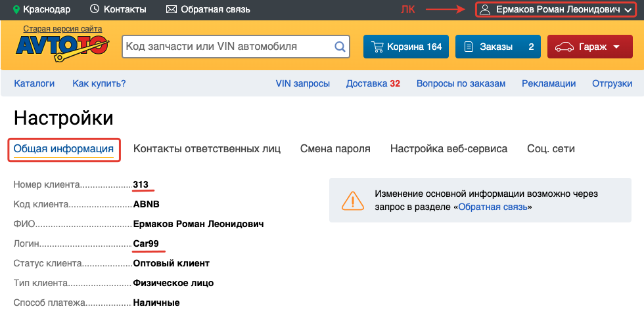Follow the Старая версия сайта link
The image size is (644, 313).
62,29
